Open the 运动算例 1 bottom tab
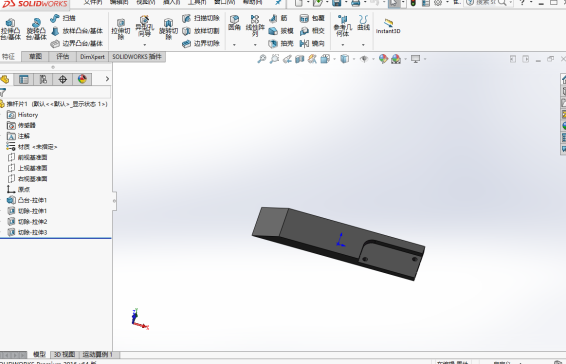This screenshot has width=566, height=364. click(x=97, y=355)
